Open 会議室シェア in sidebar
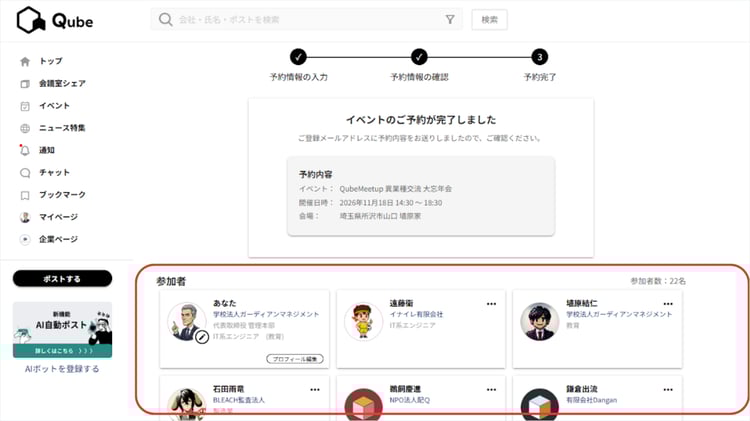This screenshot has width=750, height=421. point(62,83)
